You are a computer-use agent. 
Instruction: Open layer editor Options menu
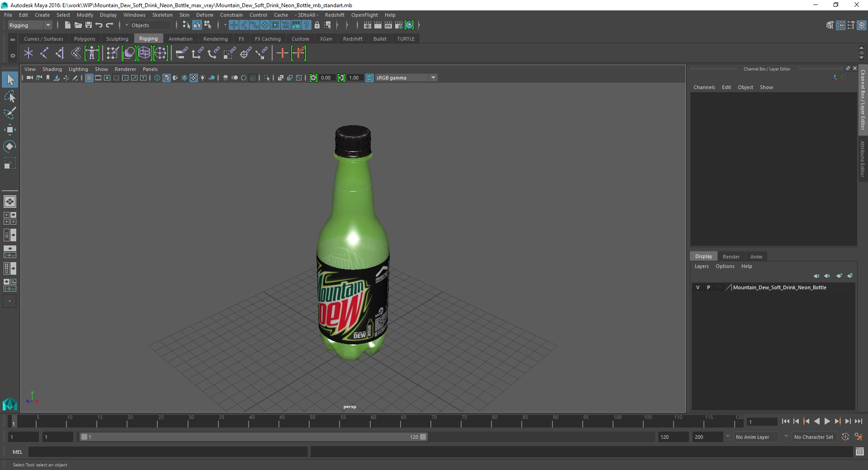tap(725, 266)
